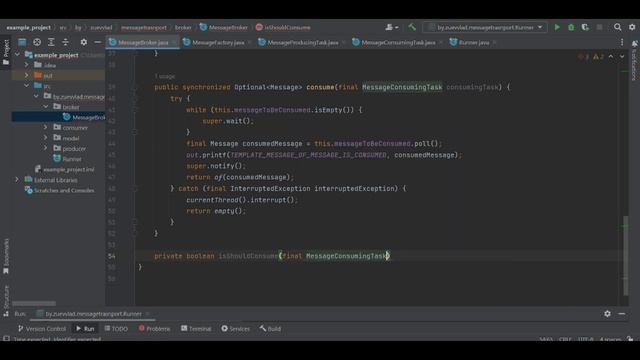Click the Stop process square icon
Viewport: 640px width, 360px height.
point(599,27)
